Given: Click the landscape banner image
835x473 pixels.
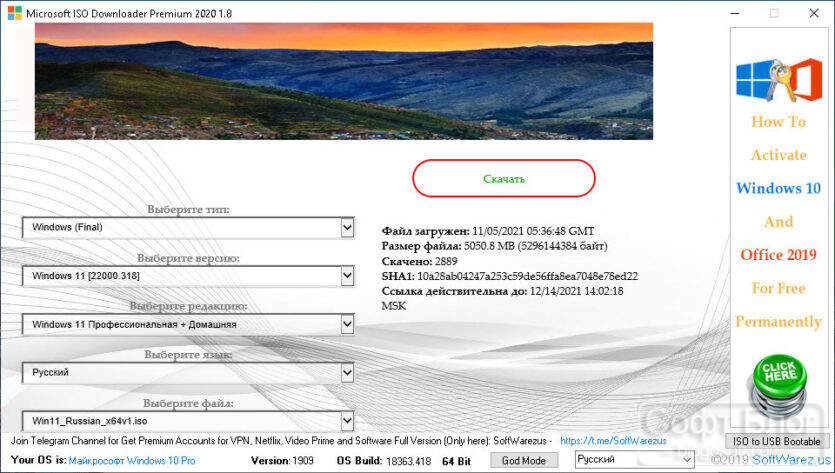Looking at the screenshot, I should point(344,81).
